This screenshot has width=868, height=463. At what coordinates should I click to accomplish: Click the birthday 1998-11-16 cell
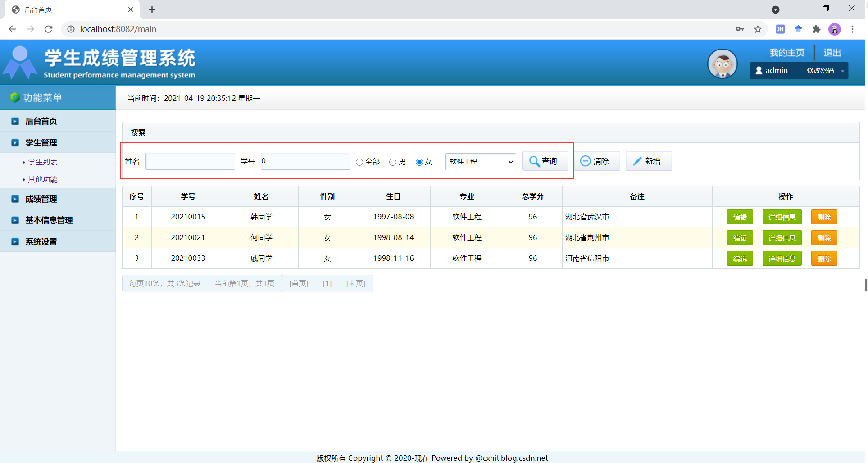(x=394, y=258)
